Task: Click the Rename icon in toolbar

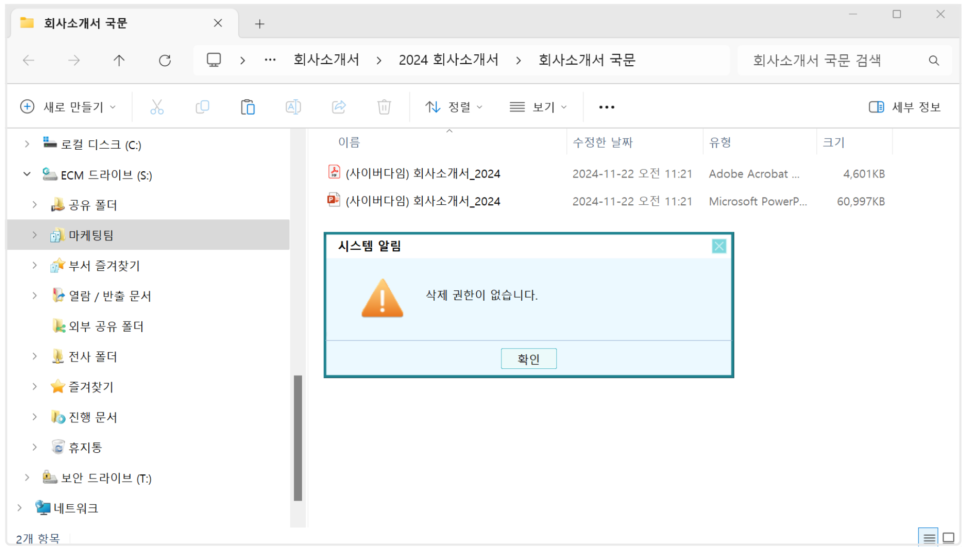Action: [x=293, y=107]
